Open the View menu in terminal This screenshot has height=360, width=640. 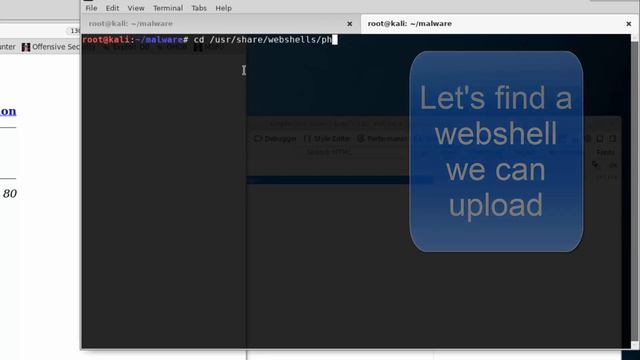coord(136,8)
